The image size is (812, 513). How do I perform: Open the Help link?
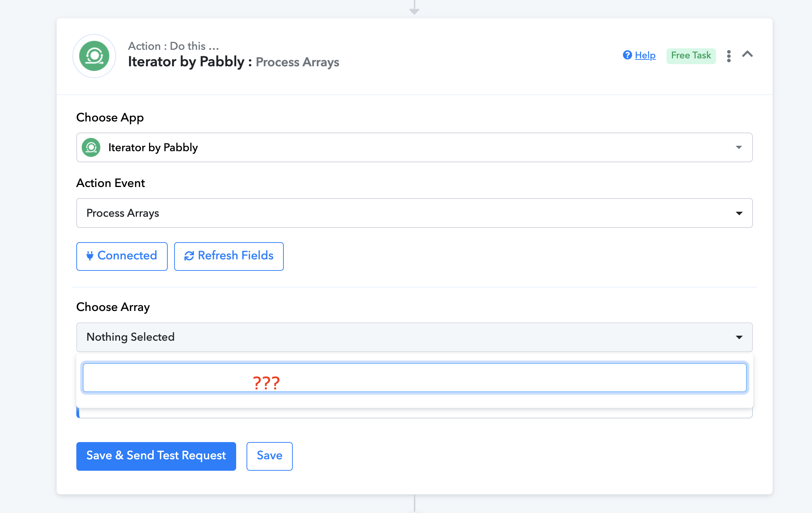click(645, 55)
